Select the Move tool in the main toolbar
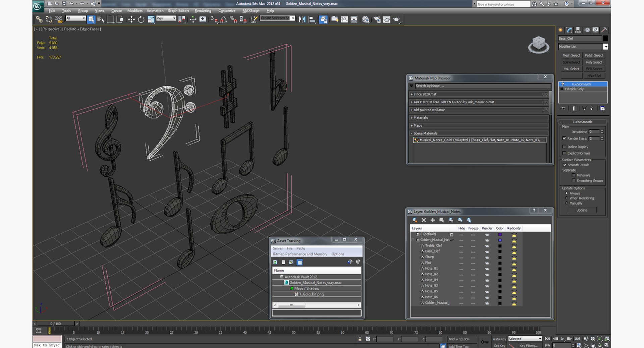The height and width of the screenshot is (348, 644). [131, 19]
